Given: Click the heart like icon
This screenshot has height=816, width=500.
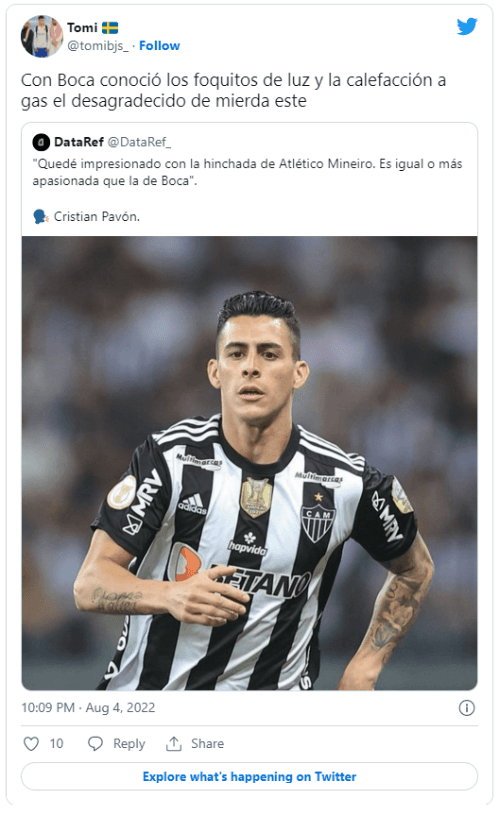Looking at the screenshot, I should pyautogui.click(x=31, y=744).
